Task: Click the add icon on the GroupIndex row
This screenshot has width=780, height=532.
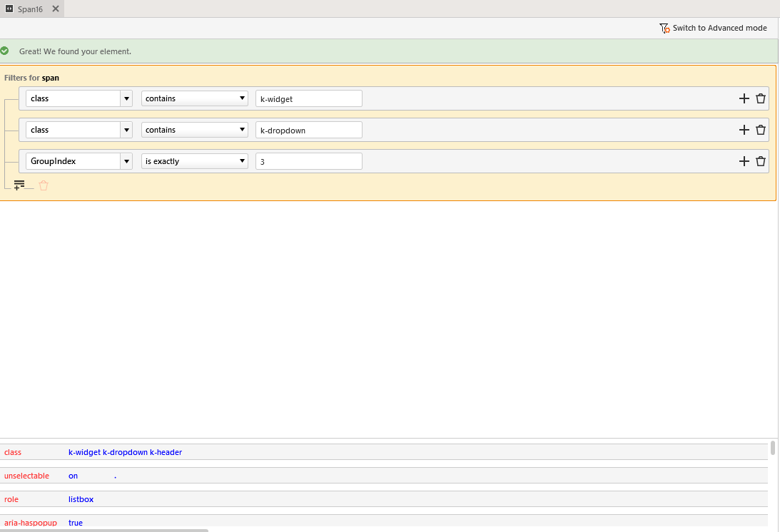Action: [x=744, y=161]
